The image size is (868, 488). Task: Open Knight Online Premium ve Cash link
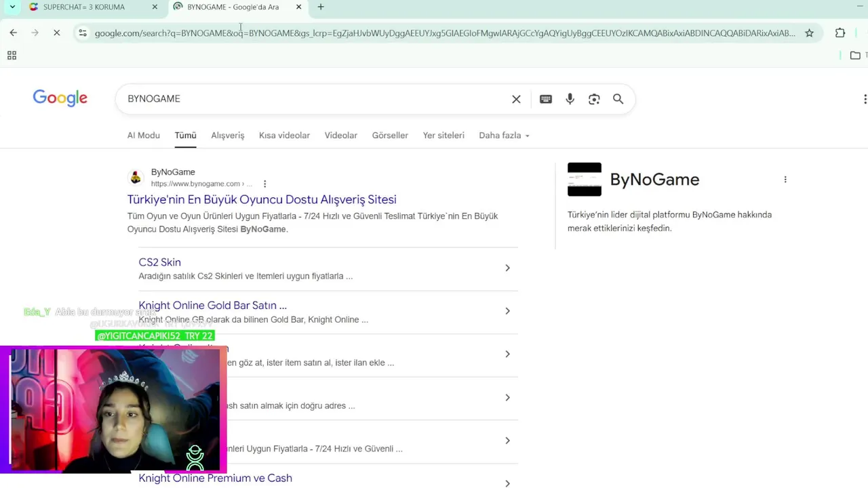pos(215,478)
